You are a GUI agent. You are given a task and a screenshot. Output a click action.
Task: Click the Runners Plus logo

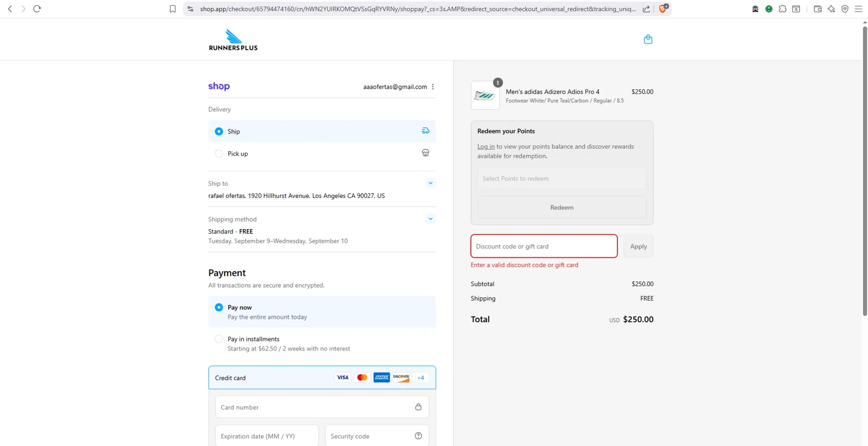233,39
